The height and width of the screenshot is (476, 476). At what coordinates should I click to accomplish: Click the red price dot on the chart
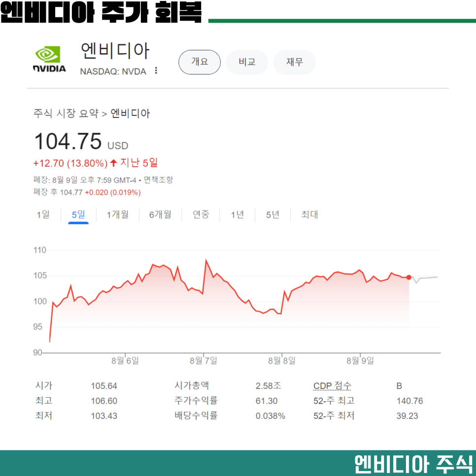tap(409, 277)
